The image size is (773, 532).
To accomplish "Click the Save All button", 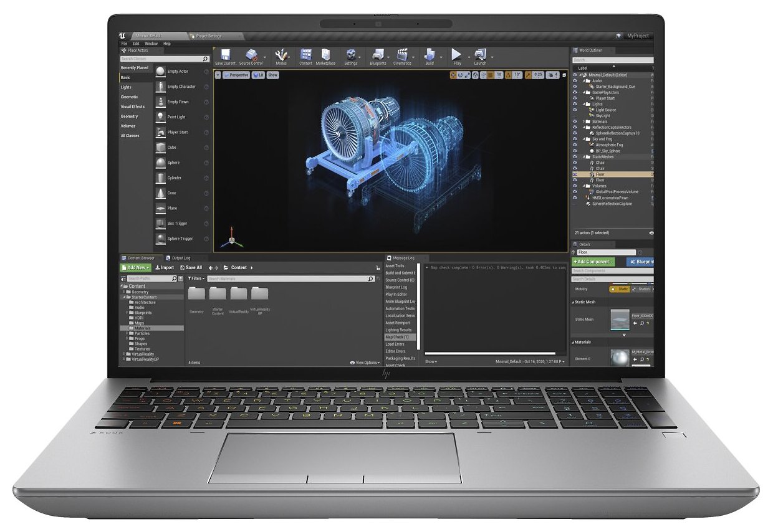I will point(191,268).
